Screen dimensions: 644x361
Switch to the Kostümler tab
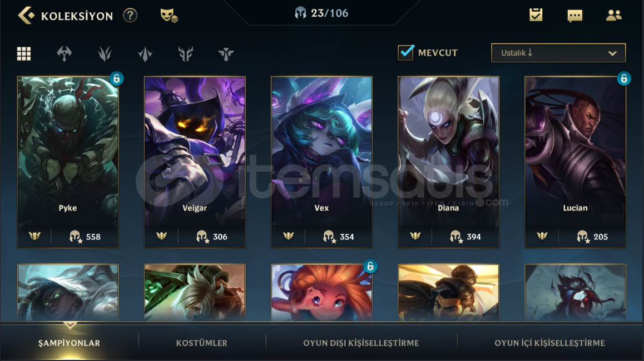tap(202, 343)
